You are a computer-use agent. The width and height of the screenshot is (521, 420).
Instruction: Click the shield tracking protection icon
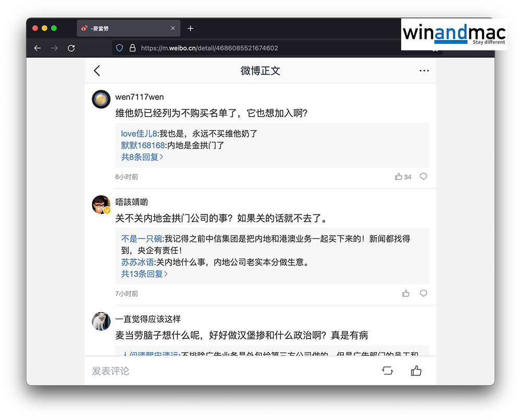coord(119,48)
